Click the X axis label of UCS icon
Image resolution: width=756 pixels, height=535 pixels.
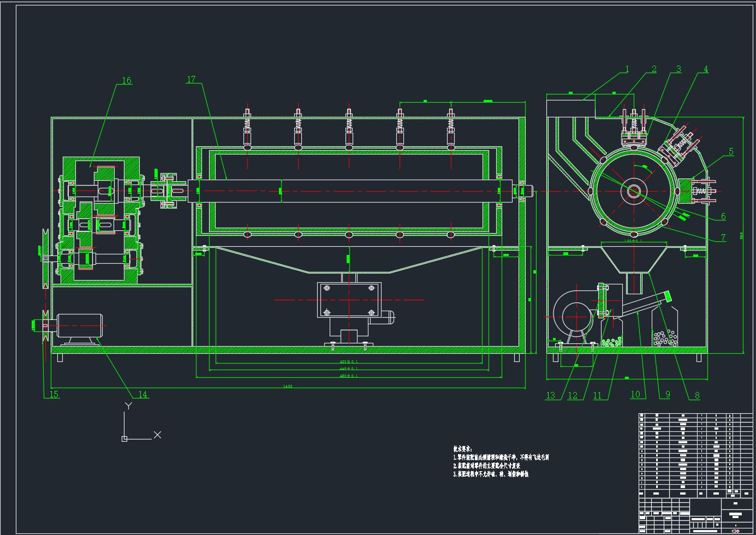tap(157, 435)
